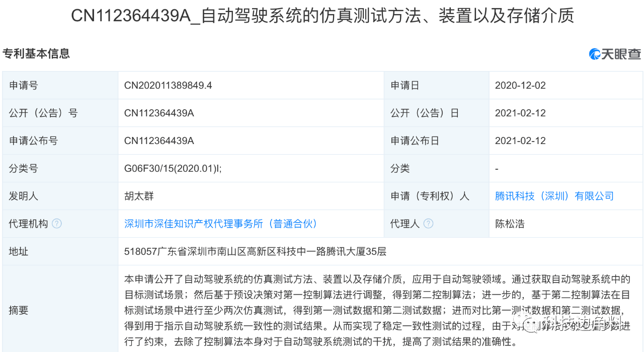Viewport: 644px width, 352px height.
Task: Click help icon beside 代理人
Action: pyautogui.click(x=428, y=224)
